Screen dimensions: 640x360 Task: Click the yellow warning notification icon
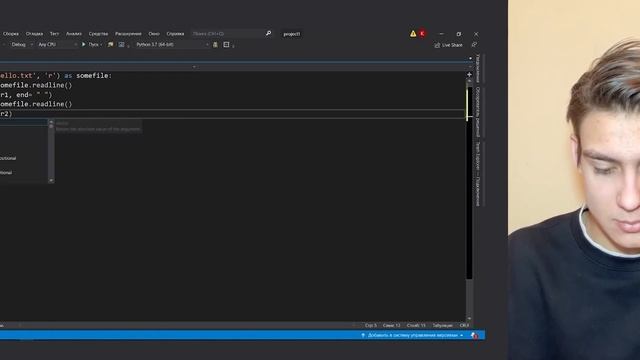point(413,33)
